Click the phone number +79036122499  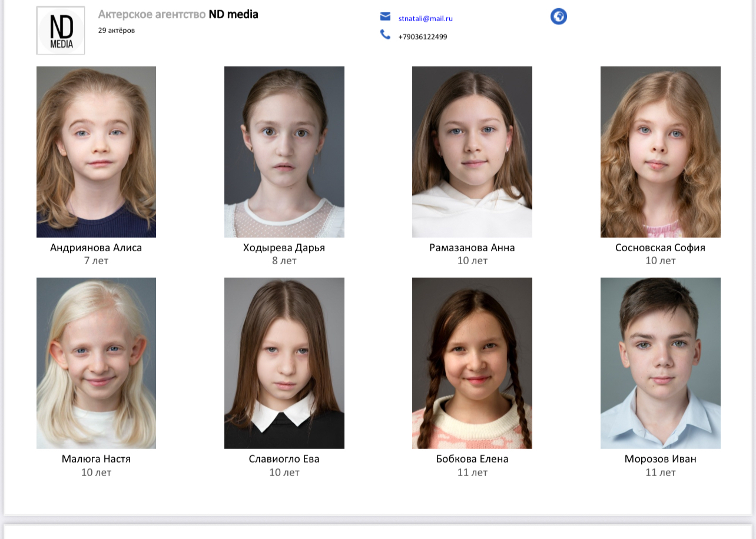[x=423, y=36]
